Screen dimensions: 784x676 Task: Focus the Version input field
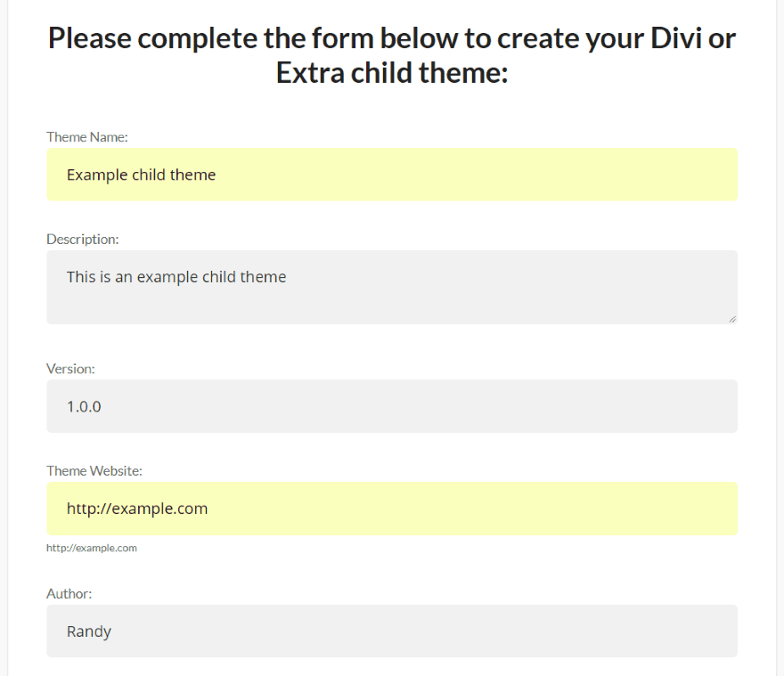pos(392,407)
